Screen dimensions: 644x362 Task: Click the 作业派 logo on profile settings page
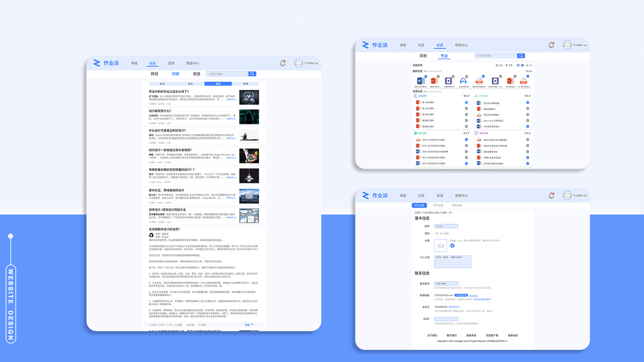375,195
